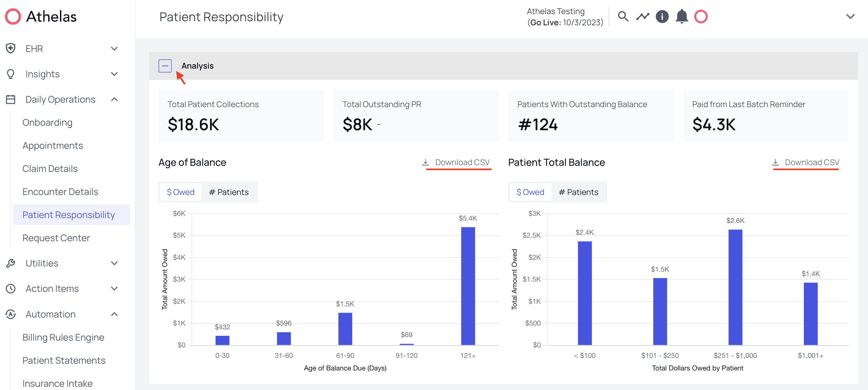868x390 pixels.
Task: Click the Athelas profile ring icon in header
Action: click(701, 16)
